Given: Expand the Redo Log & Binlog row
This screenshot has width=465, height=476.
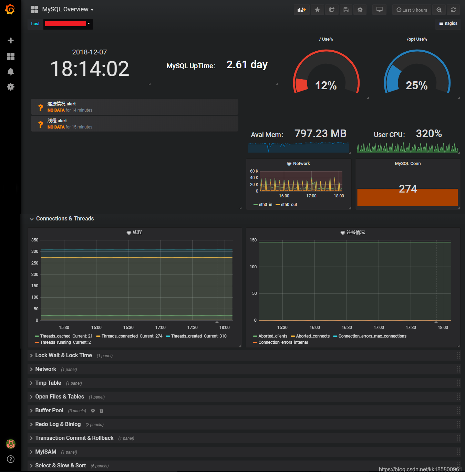Looking at the screenshot, I should click(x=55, y=424).
